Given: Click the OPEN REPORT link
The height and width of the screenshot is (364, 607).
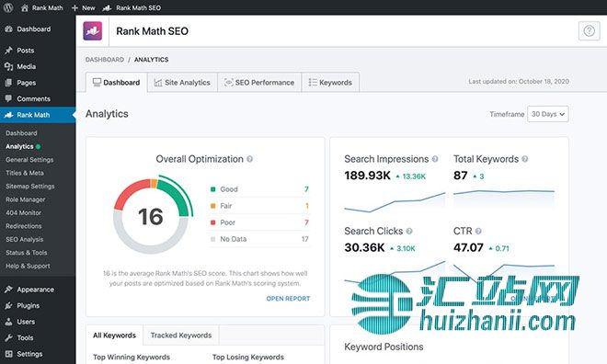Looking at the screenshot, I should (288, 299).
